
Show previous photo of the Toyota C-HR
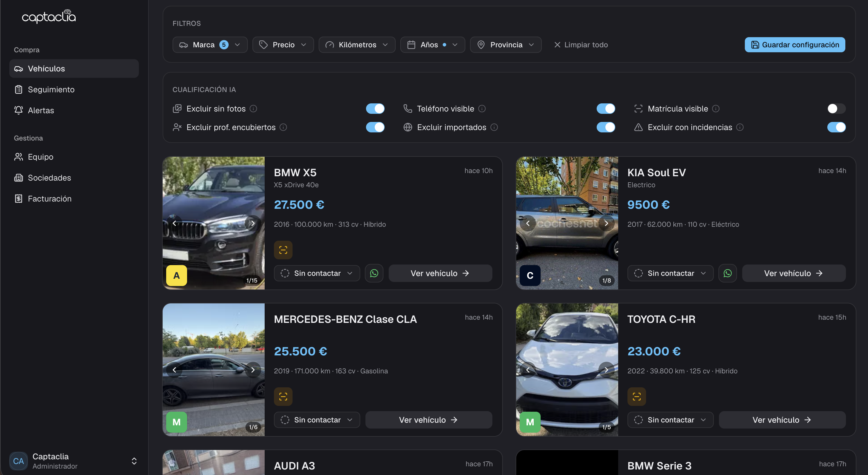[528, 370]
